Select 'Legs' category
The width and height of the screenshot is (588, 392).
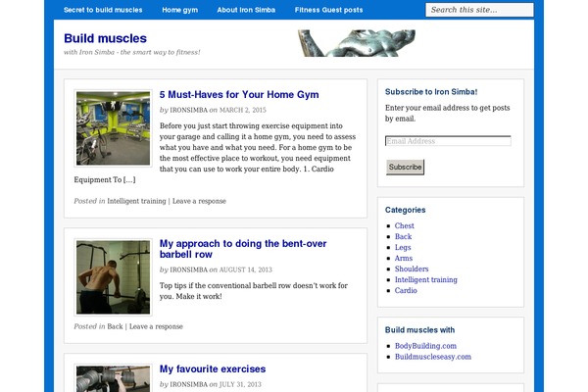(403, 248)
